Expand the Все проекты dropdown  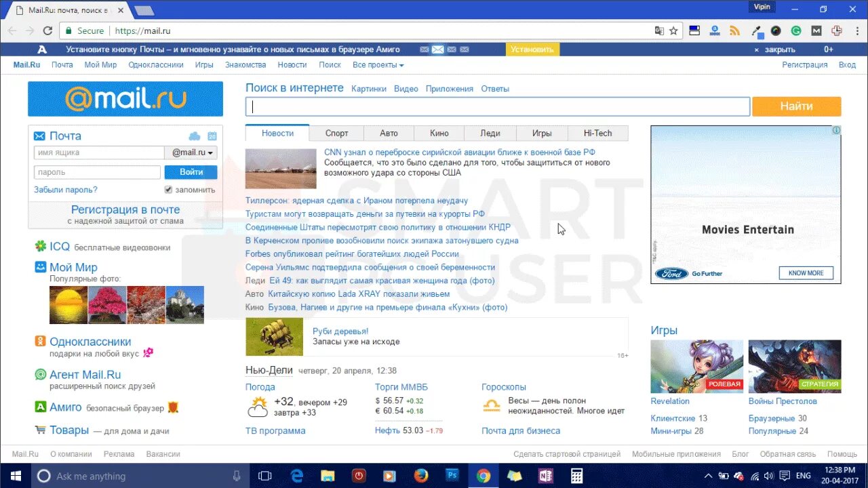378,65
